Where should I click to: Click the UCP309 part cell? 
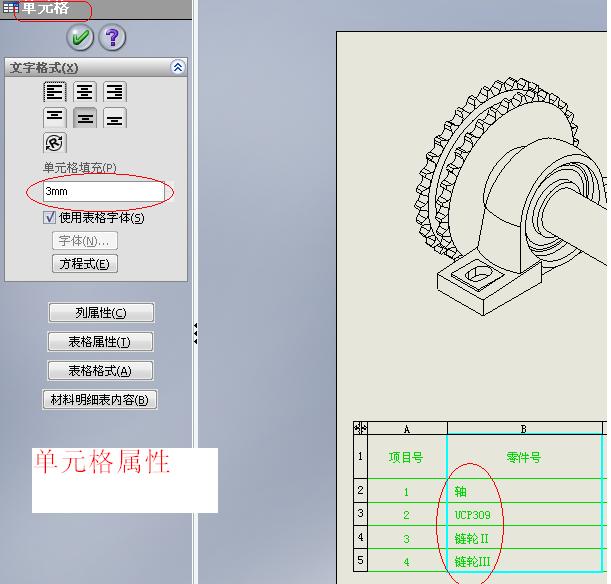(524, 514)
